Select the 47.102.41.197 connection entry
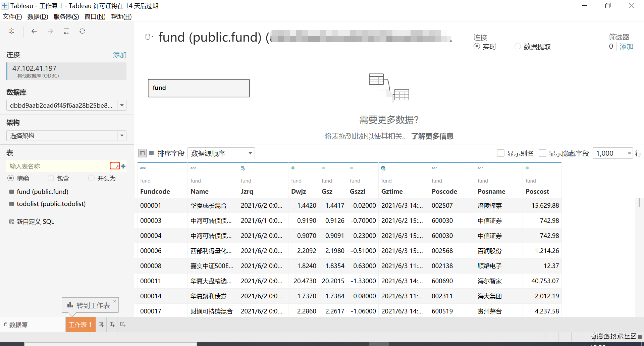The image size is (644, 346). (x=66, y=71)
